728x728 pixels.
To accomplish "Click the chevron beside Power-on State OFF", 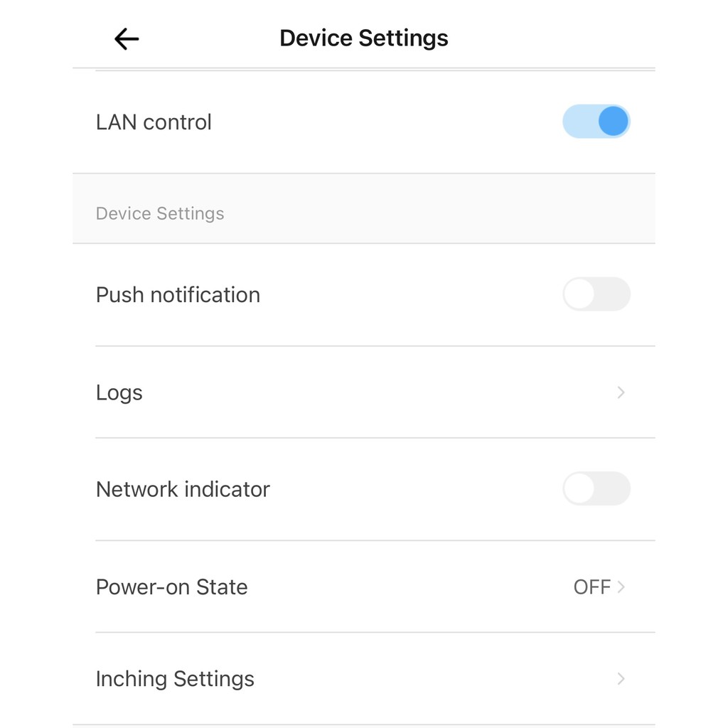I will point(621,587).
